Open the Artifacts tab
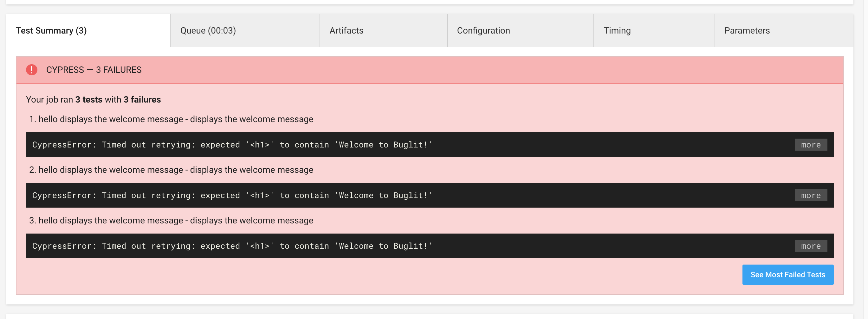Screen dimensions: 868x319 click(346, 30)
